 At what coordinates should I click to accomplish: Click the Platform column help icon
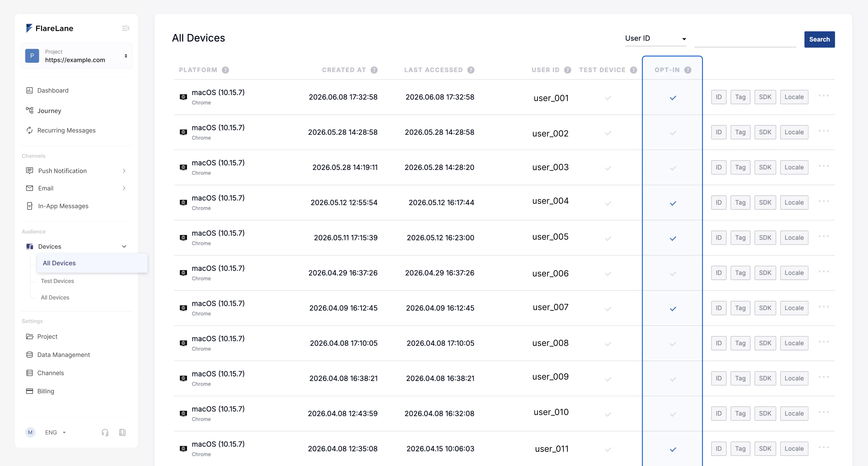click(x=225, y=70)
